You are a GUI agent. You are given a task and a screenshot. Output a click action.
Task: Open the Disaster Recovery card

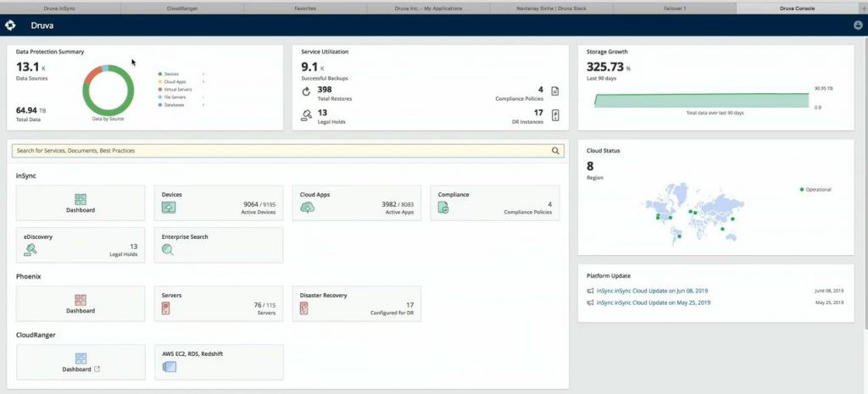tap(357, 304)
